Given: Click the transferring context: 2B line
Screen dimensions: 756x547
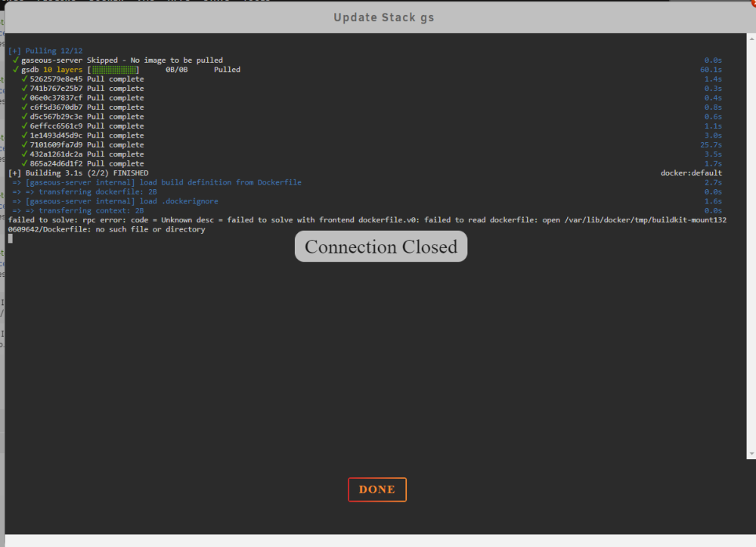Looking at the screenshot, I should pos(78,211).
